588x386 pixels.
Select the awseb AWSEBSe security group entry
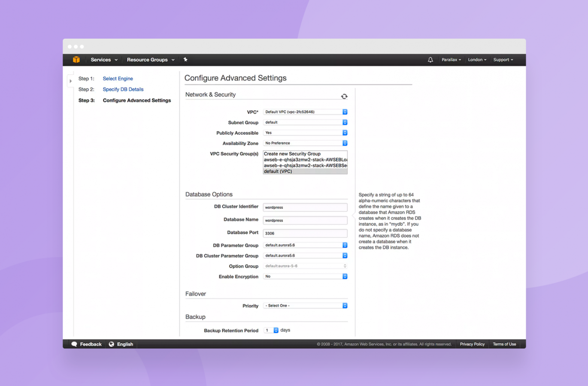pos(305,165)
